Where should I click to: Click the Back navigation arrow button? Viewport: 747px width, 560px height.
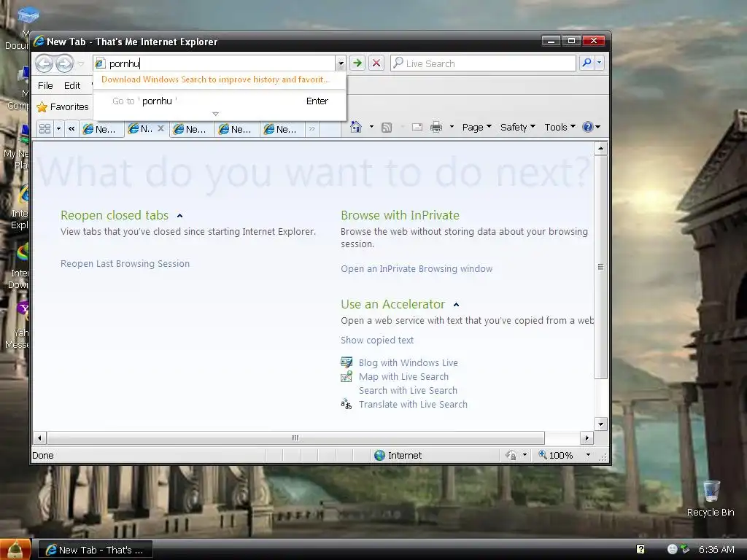tap(44, 63)
